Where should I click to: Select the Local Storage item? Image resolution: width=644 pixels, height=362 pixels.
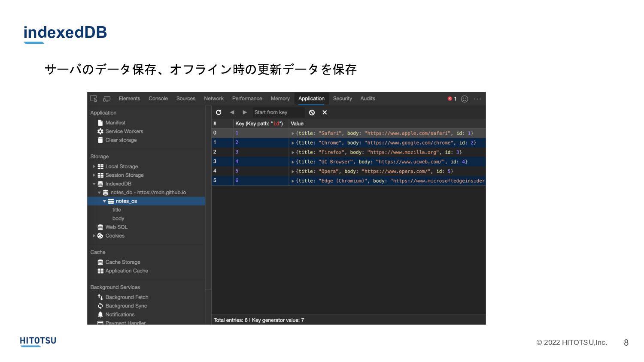pyautogui.click(x=122, y=166)
